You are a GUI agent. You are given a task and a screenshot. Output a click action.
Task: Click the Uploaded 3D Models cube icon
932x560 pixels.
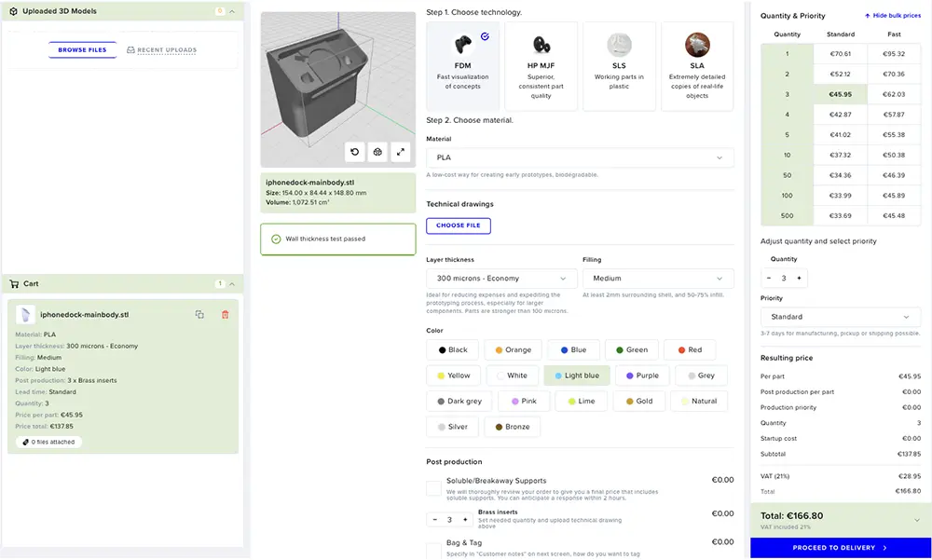13,11
